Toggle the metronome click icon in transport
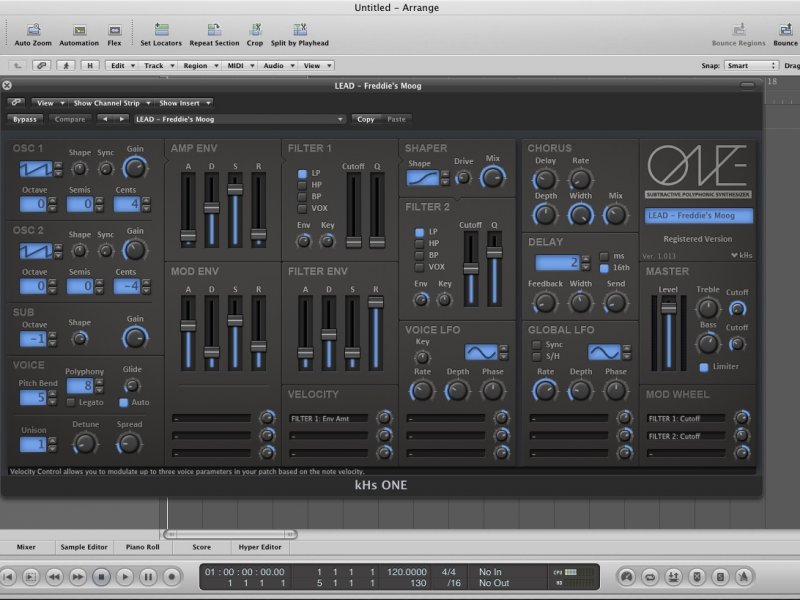Image resolution: width=800 pixels, height=600 pixels. [x=744, y=577]
